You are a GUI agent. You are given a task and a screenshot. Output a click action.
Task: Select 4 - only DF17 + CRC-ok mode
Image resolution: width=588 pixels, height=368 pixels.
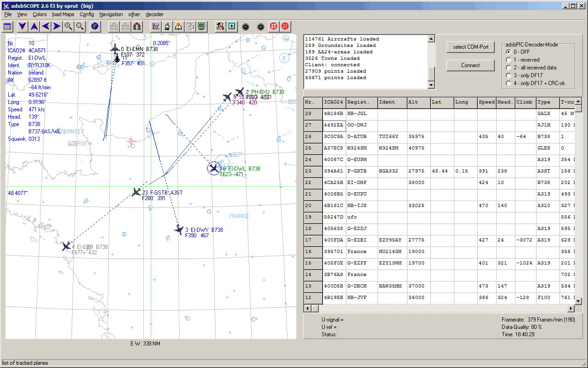(509, 83)
